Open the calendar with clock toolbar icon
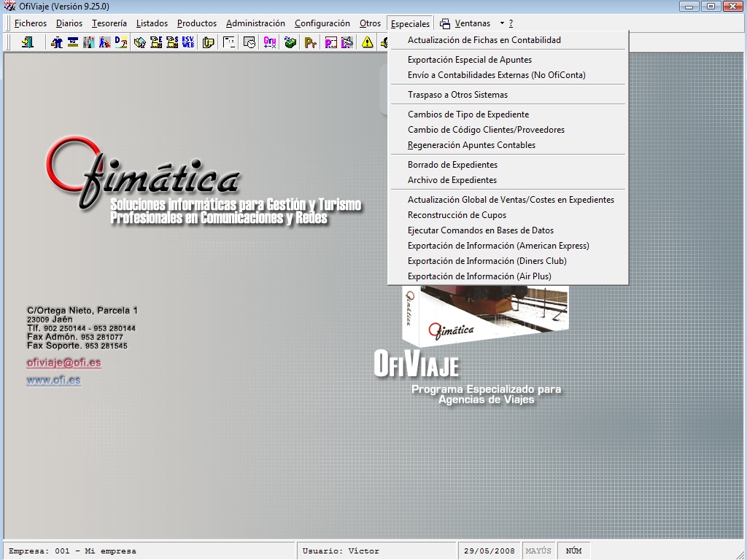 (x=249, y=42)
